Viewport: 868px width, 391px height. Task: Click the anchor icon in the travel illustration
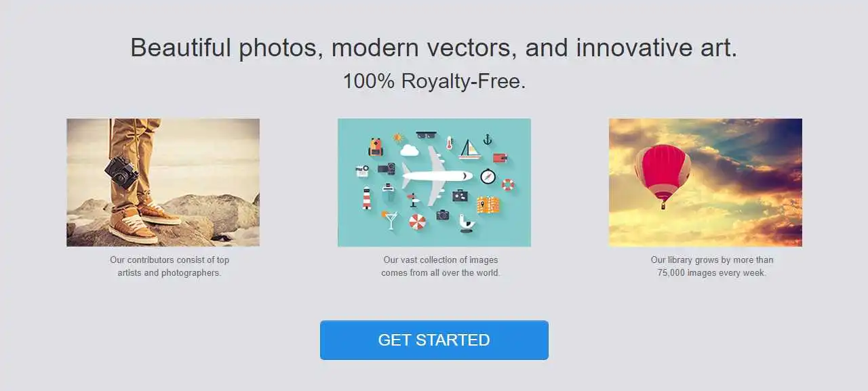pyautogui.click(x=488, y=140)
